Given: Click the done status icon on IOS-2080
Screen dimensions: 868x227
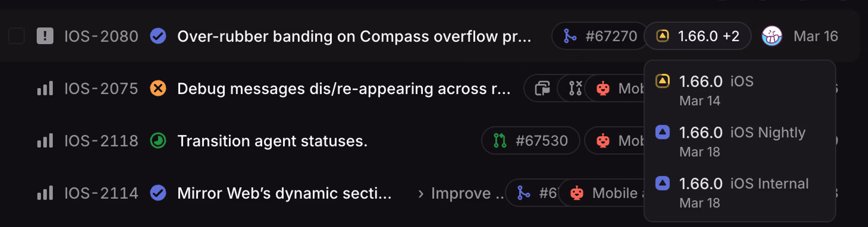Looking at the screenshot, I should coord(158,36).
